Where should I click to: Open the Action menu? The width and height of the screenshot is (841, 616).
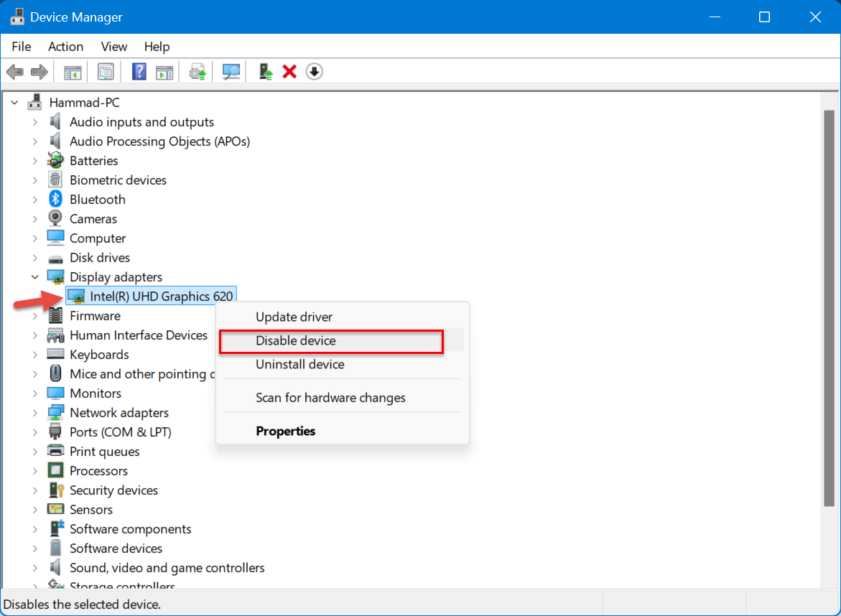click(x=65, y=47)
